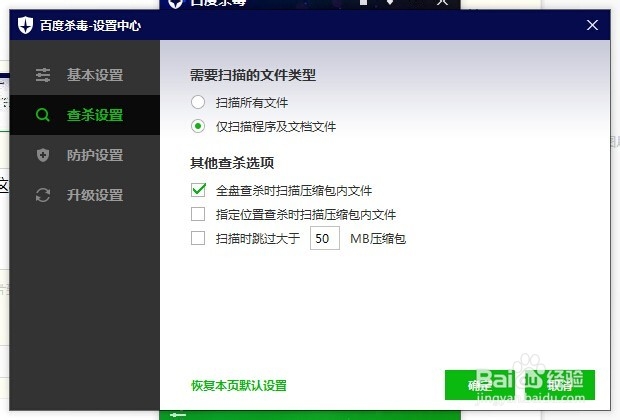Click the 50 MB size input field
This screenshot has height=420, width=620.
(x=325, y=238)
